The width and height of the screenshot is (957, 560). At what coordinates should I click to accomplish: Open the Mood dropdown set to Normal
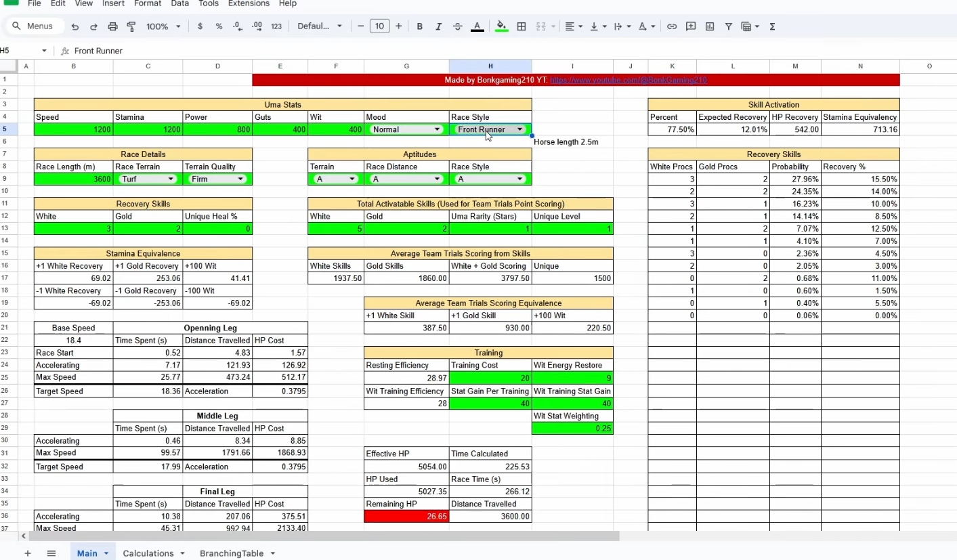click(406, 129)
